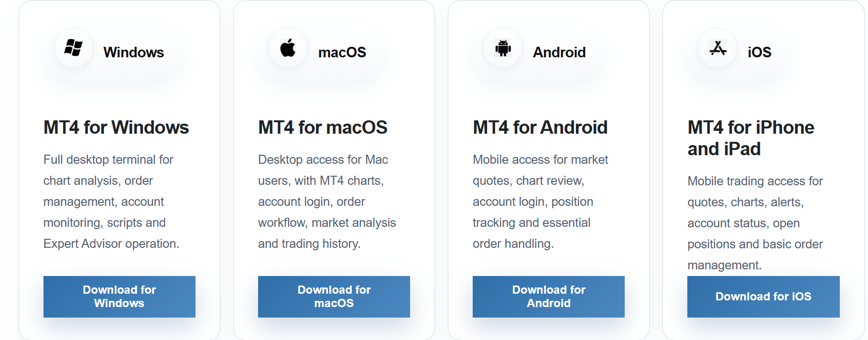
Task: Click the MT4 for Windows heading
Action: (116, 127)
